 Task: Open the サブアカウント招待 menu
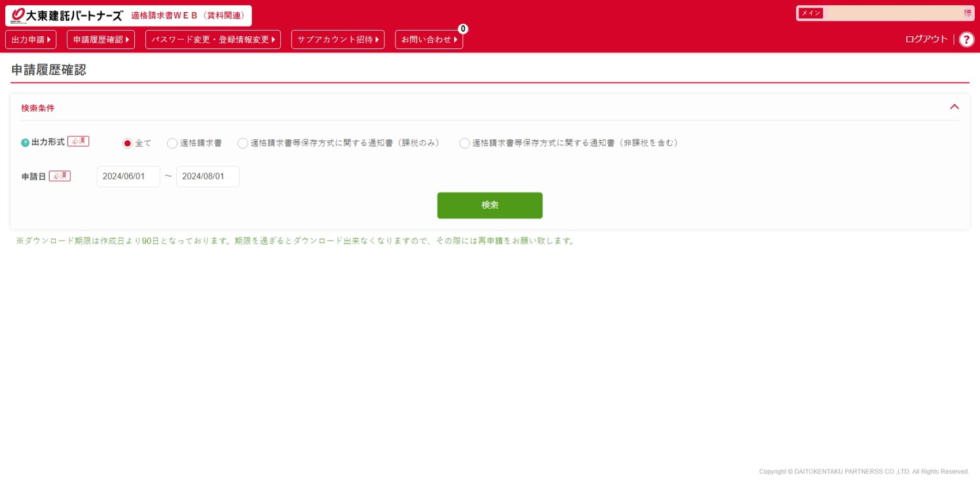coord(338,40)
